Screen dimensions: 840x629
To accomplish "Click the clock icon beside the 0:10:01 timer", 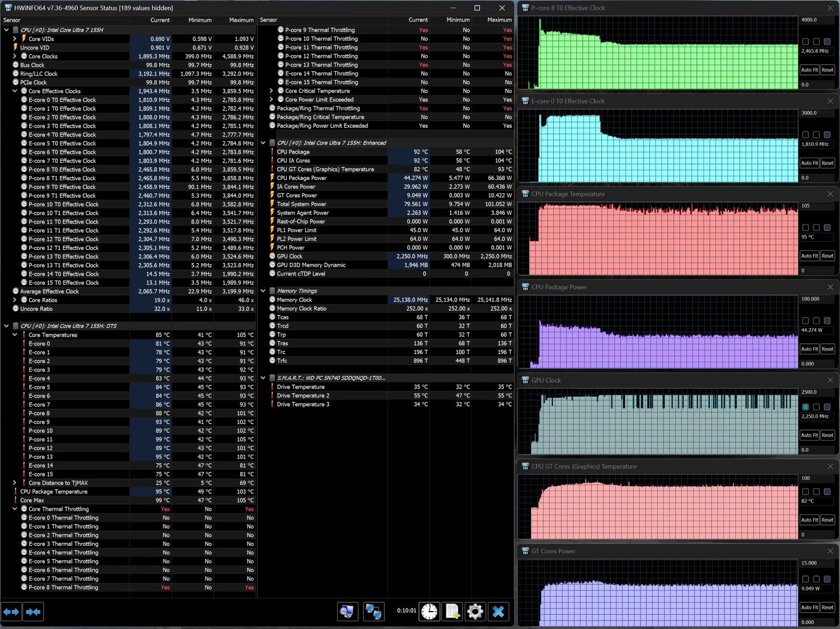I will pyautogui.click(x=429, y=612).
